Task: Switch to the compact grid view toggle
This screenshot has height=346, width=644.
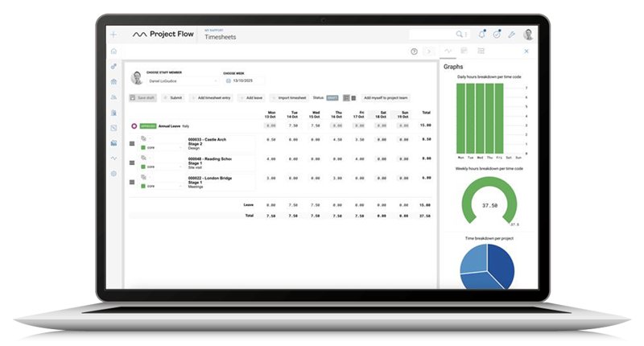Action: pyautogui.click(x=353, y=97)
